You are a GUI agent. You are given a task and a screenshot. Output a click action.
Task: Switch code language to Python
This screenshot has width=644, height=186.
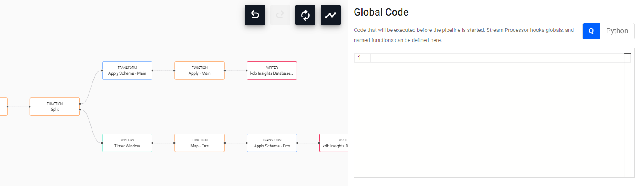tap(617, 31)
